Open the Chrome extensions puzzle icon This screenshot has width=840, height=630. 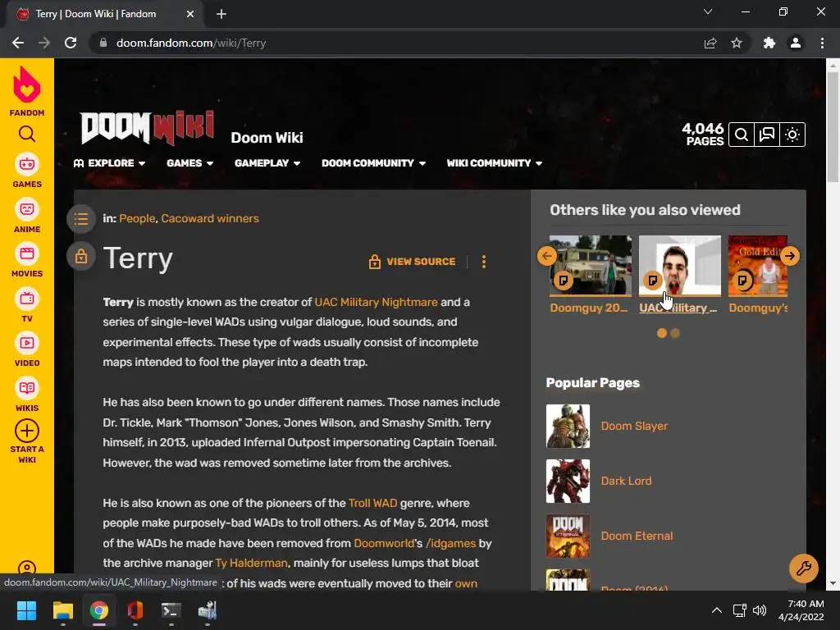tap(769, 43)
